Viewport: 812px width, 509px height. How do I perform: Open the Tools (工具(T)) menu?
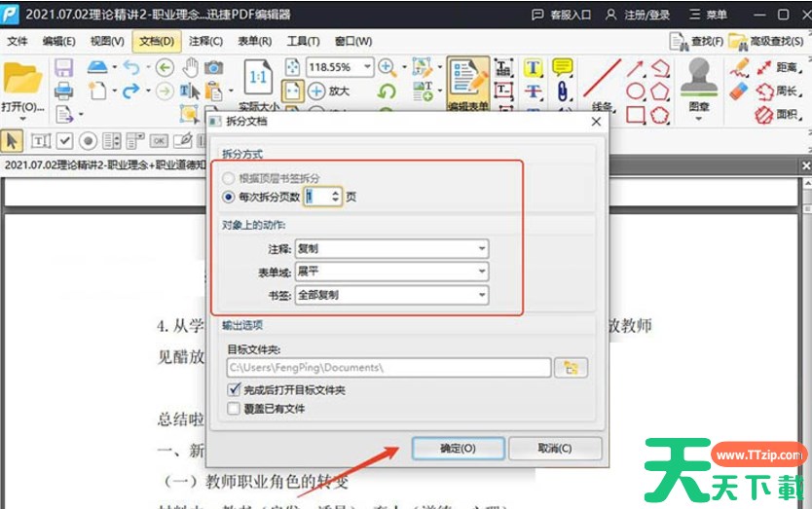(x=303, y=42)
